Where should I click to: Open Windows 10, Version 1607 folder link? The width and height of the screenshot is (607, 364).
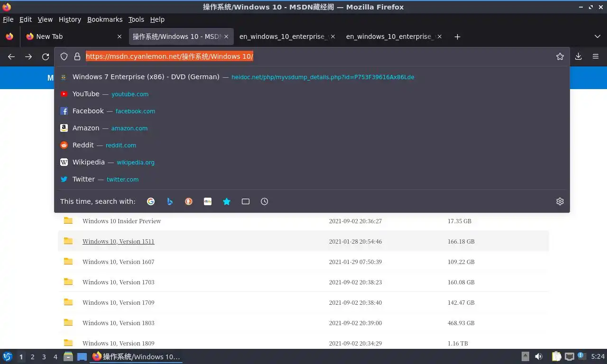click(x=118, y=262)
